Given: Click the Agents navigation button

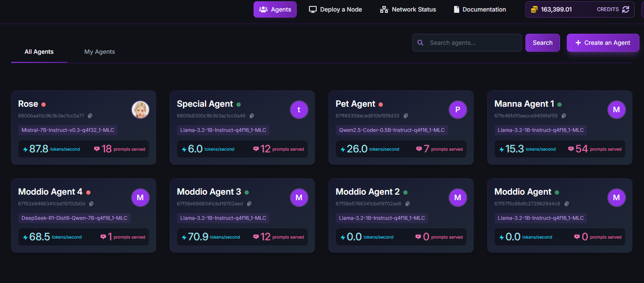Looking at the screenshot, I should 275,9.
